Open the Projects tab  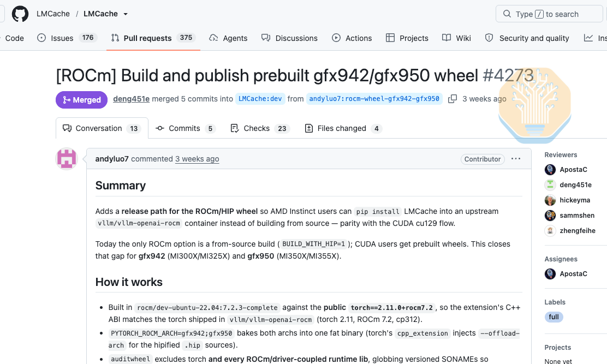point(407,38)
